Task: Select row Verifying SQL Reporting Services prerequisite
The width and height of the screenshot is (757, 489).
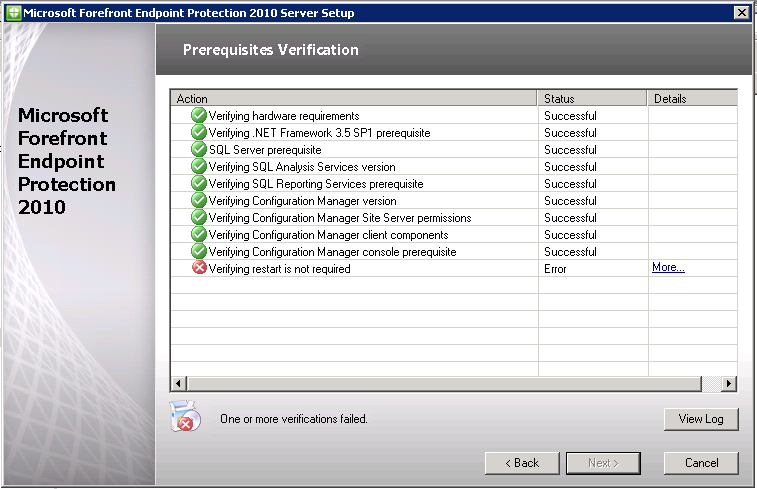Action: pos(454,183)
